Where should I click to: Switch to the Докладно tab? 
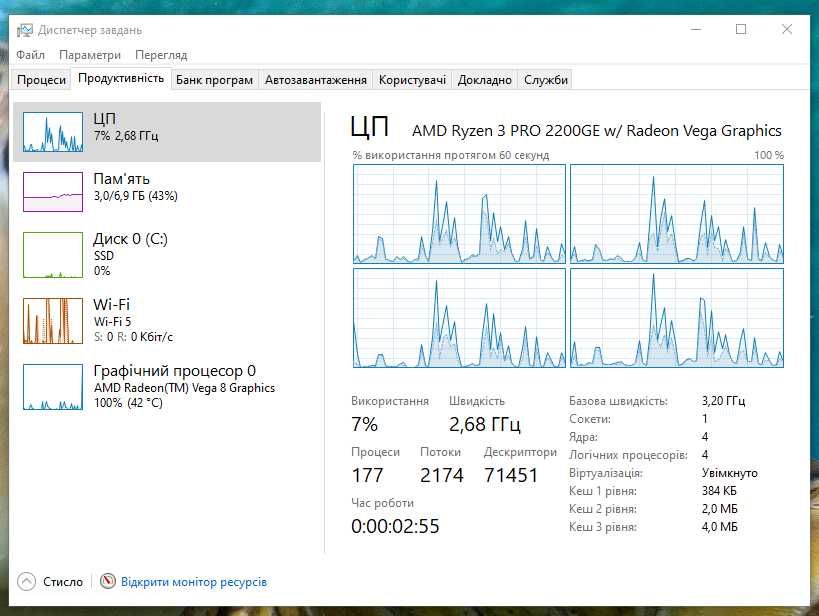click(x=484, y=80)
